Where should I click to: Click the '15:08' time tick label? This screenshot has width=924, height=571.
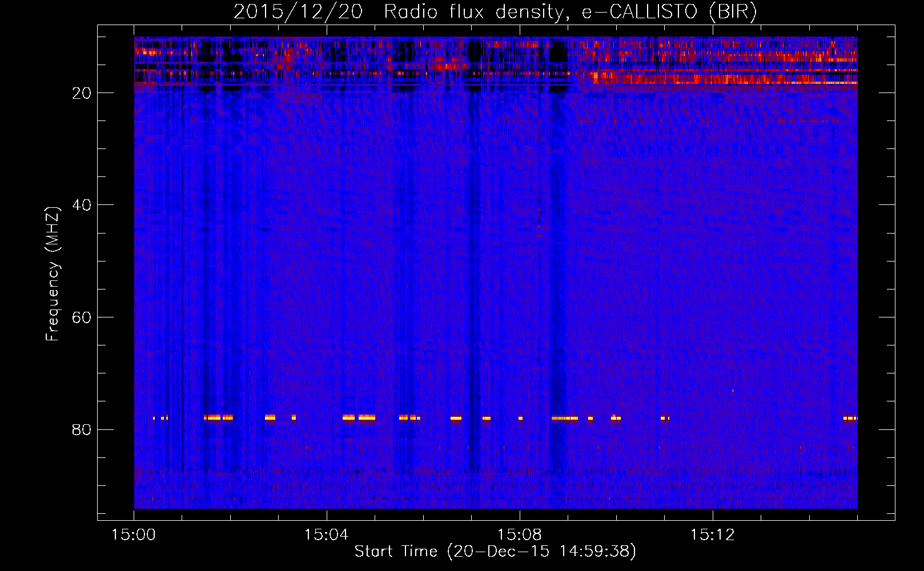coord(520,535)
